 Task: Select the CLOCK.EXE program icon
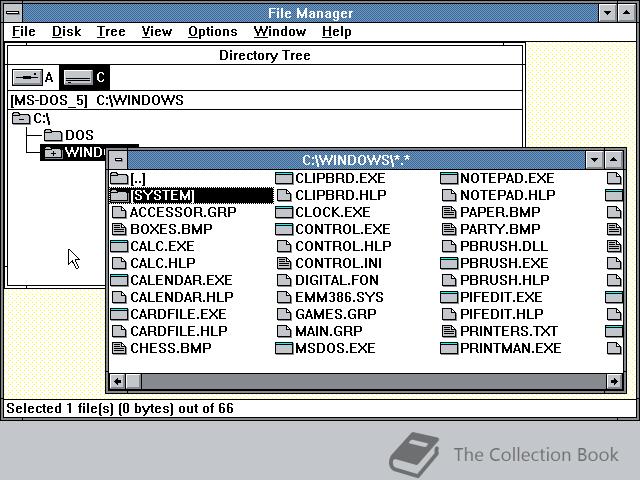(x=284, y=212)
